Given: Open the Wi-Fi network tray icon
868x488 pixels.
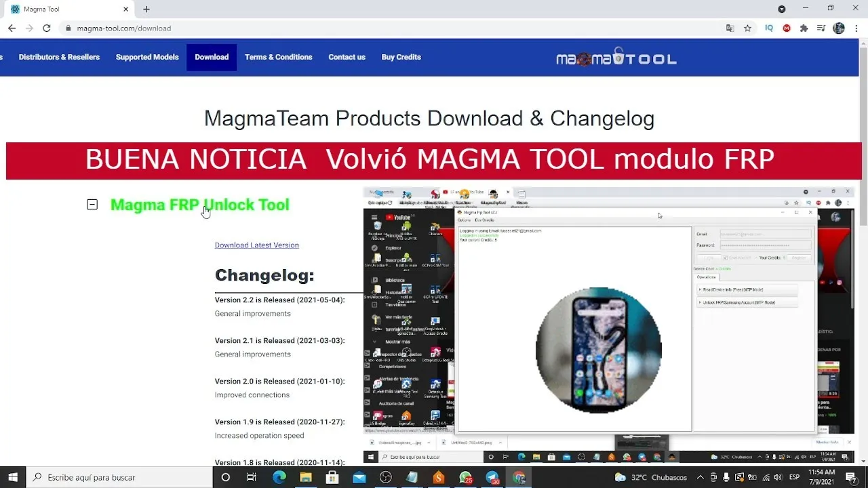Looking at the screenshot, I should [x=766, y=477].
